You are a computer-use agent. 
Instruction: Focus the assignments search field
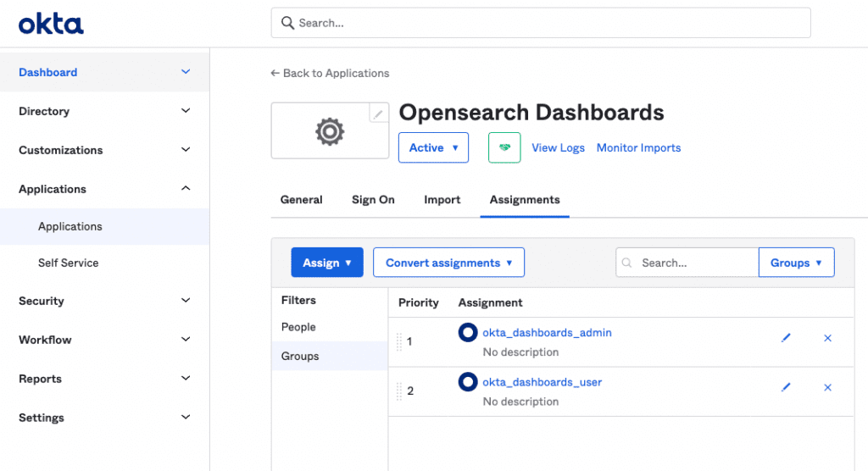687,263
